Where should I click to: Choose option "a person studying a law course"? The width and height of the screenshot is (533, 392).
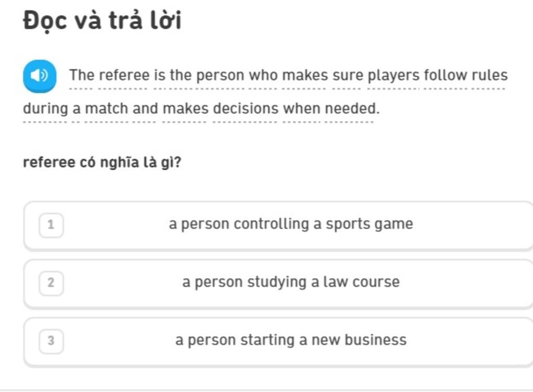click(x=290, y=282)
